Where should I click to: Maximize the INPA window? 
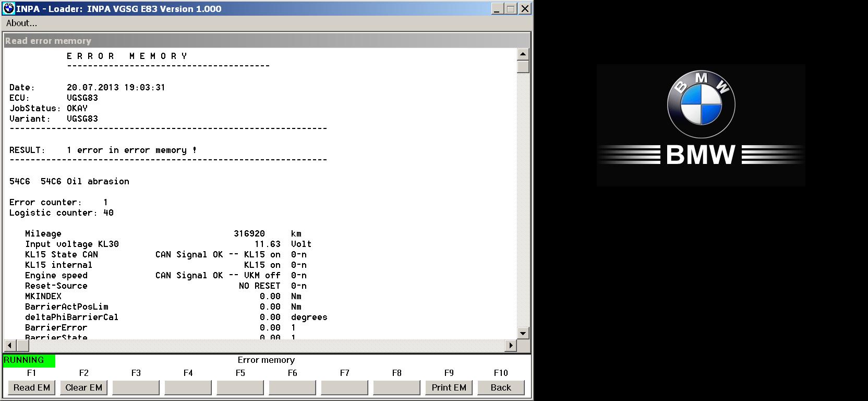tap(511, 9)
